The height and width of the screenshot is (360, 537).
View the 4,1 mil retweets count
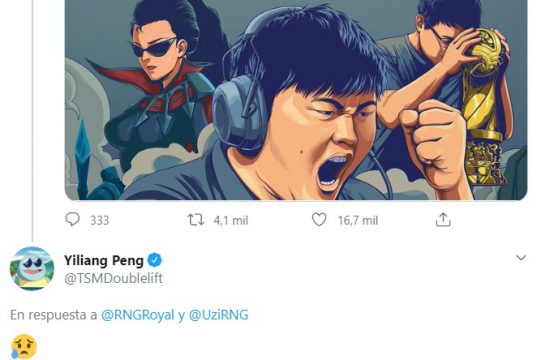231,220
